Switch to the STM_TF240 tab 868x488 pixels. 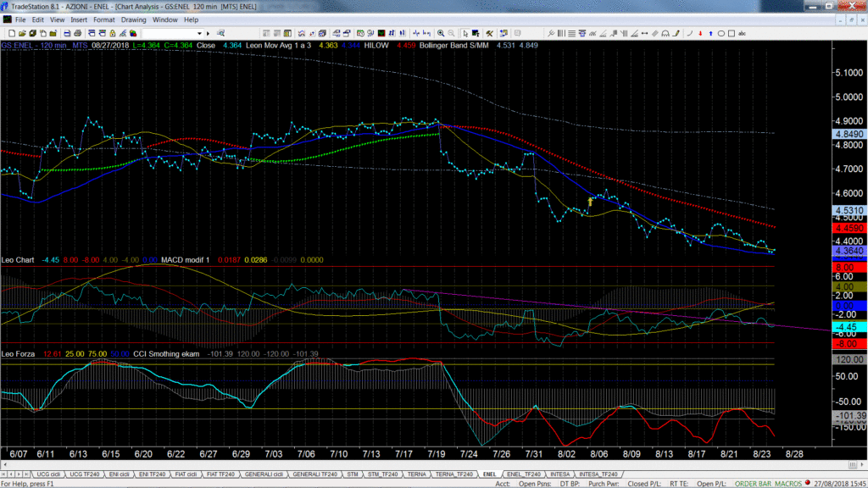click(x=383, y=474)
